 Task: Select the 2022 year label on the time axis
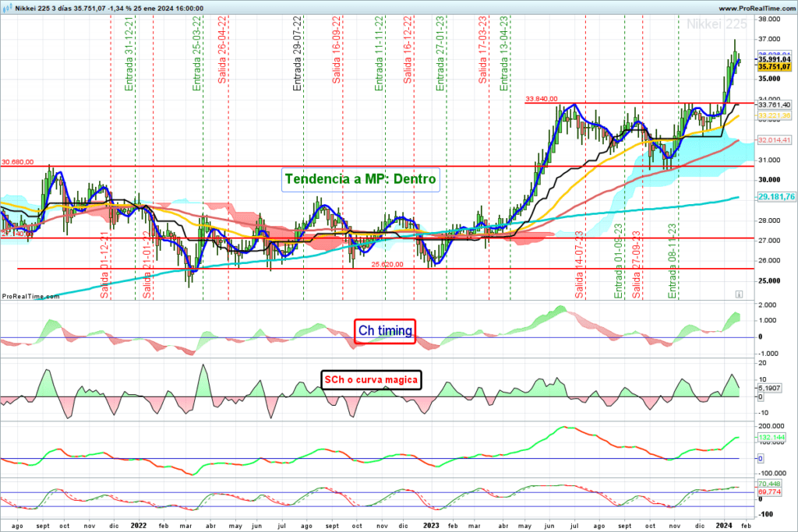pos(139,526)
